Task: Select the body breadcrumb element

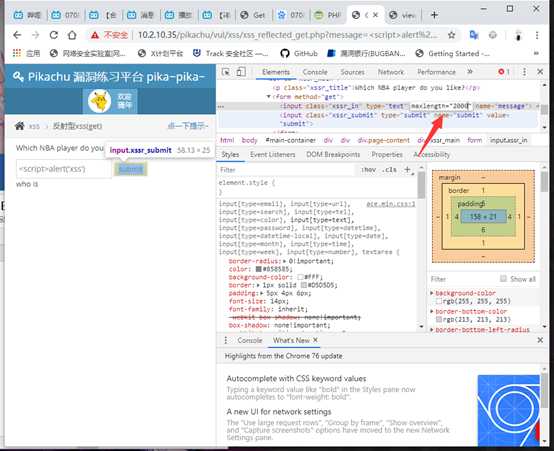Action: pyautogui.click(x=249, y=140)
